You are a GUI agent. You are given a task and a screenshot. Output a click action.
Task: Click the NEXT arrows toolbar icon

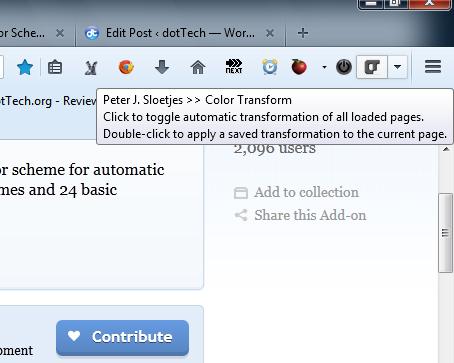coord(234,66)
